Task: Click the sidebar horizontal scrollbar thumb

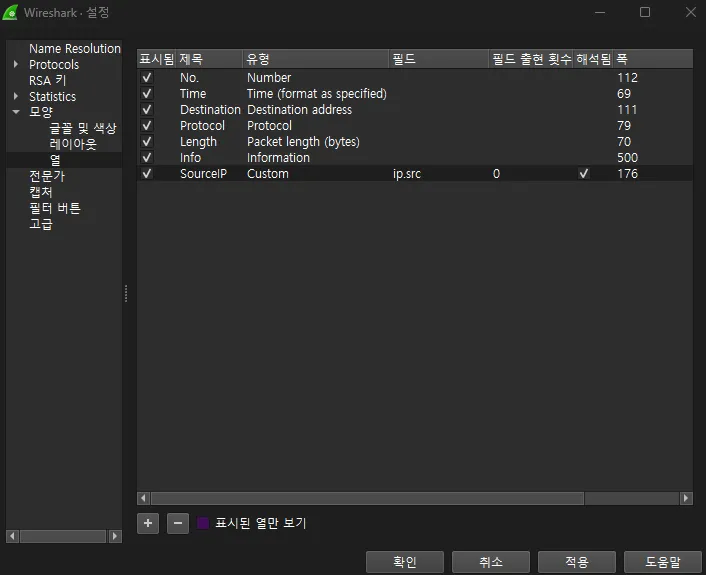Action: point(63,536)
